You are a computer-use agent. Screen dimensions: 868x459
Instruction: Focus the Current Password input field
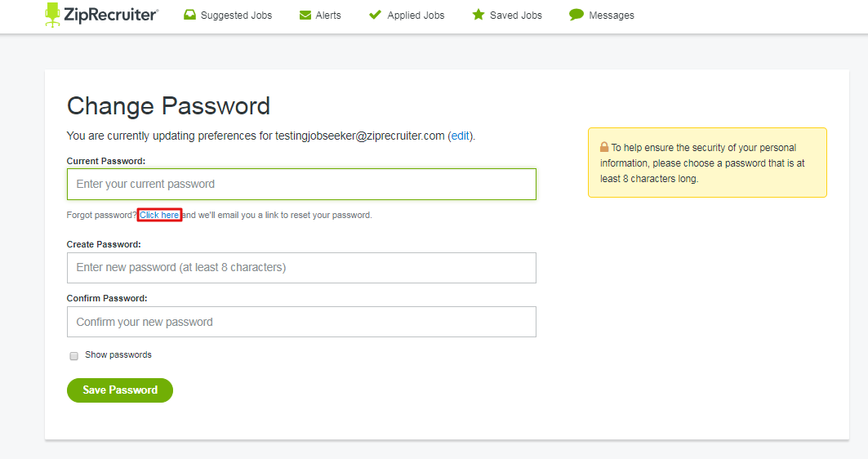tap(301, 185)
